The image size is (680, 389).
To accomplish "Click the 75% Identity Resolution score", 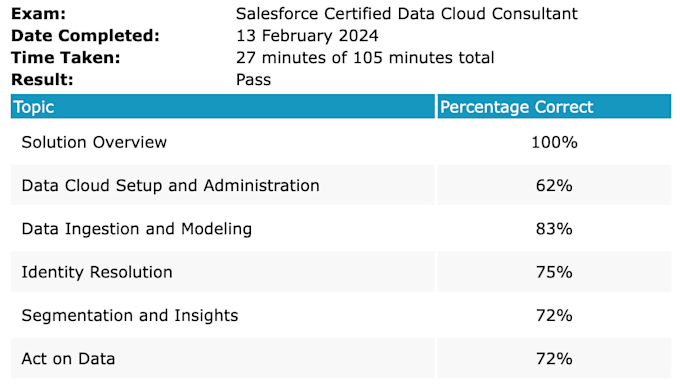I will tap(554, 272).
